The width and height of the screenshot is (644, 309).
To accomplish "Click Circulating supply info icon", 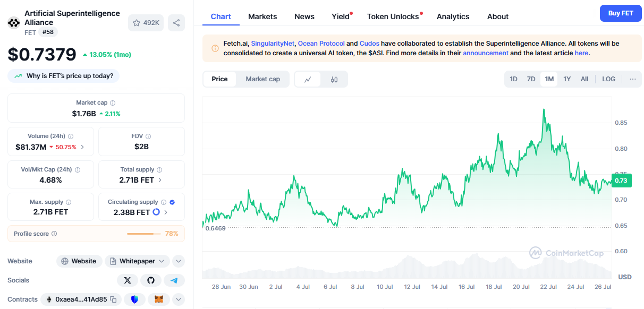I will 164,202.
